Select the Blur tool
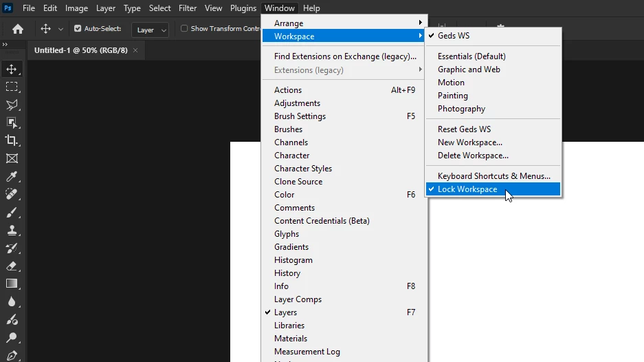Image resolution: width=644 pixels, height=362 pixels. tap(12, 301)
